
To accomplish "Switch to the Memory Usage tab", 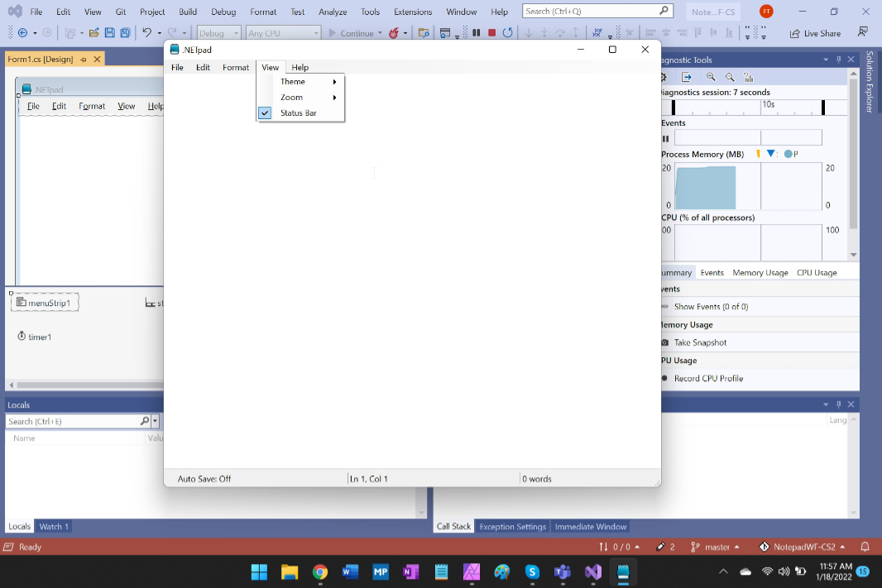I will point(760,272).
